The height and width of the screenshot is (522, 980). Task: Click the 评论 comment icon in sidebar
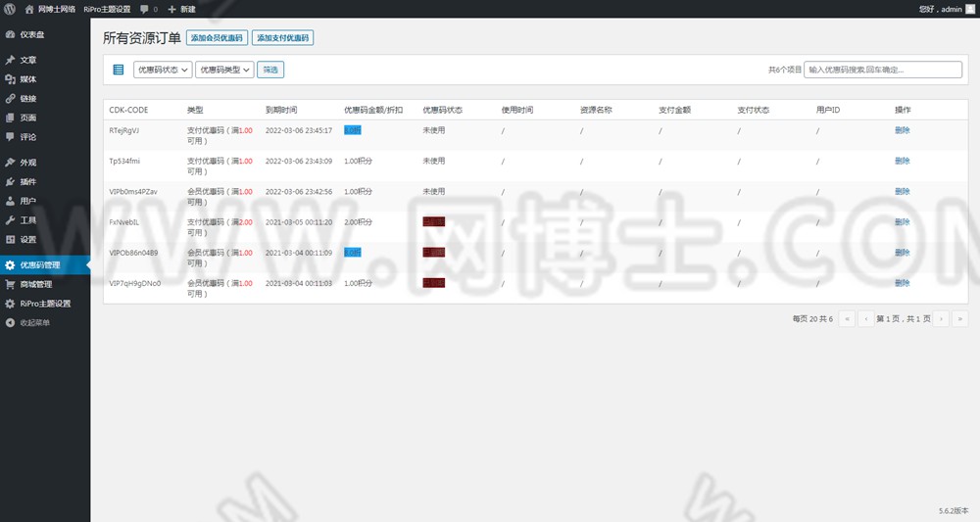point(10,137)
